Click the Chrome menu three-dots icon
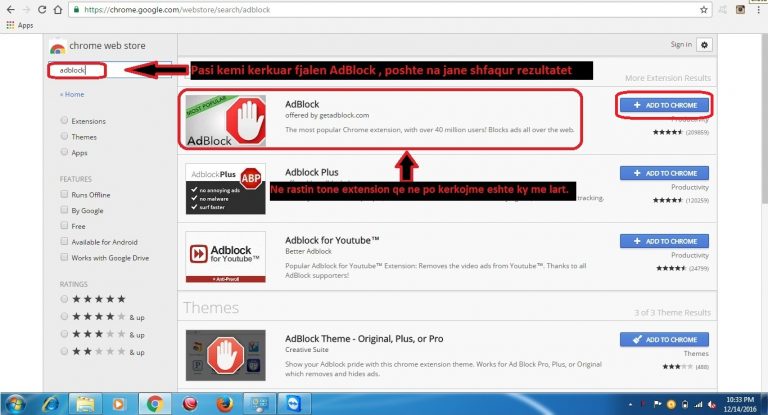 coord(758,9)
